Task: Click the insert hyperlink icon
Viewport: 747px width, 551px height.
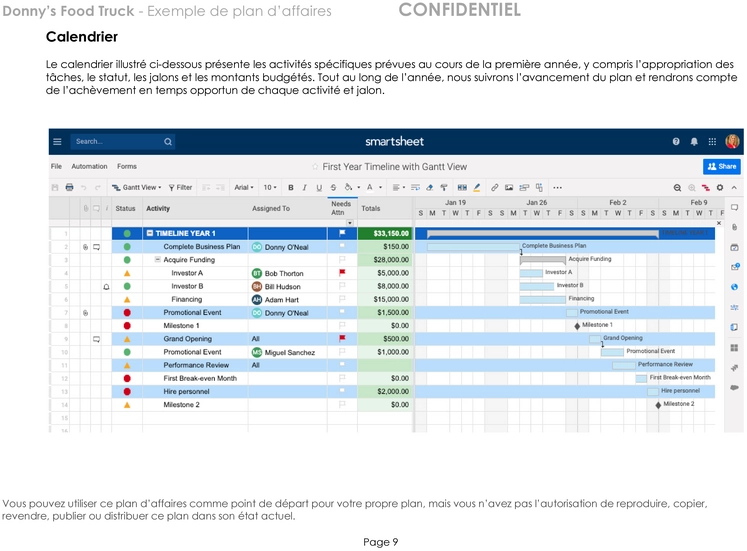Action: click(x=495, y=188)
